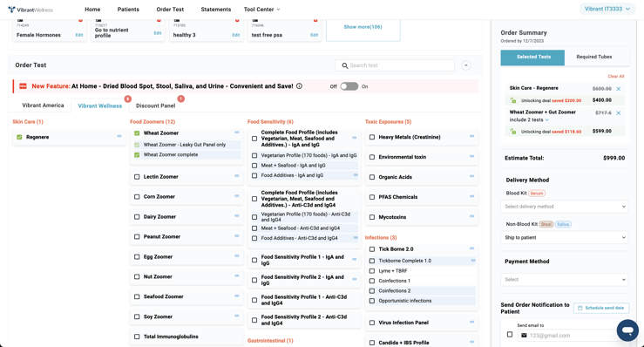The image size is (644, 347).
Task: Click the details icon for Soy Zoomer
Action: click(x=237, y=316)
